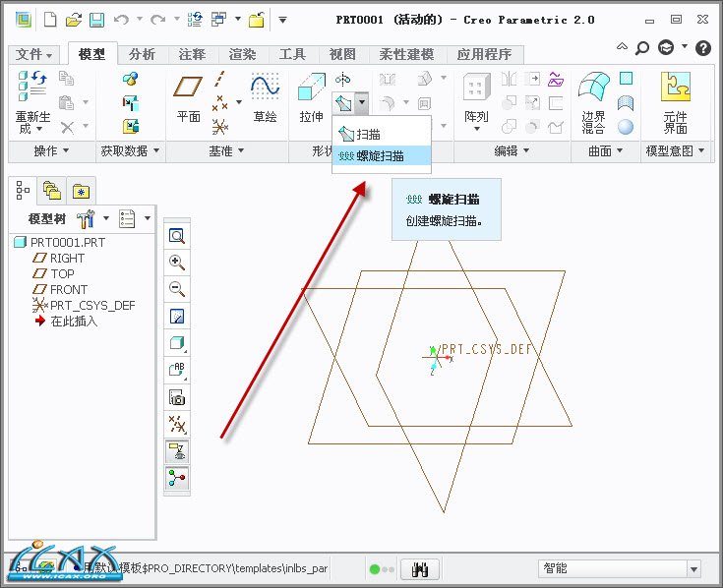Click the Close window folder icon

257,20
